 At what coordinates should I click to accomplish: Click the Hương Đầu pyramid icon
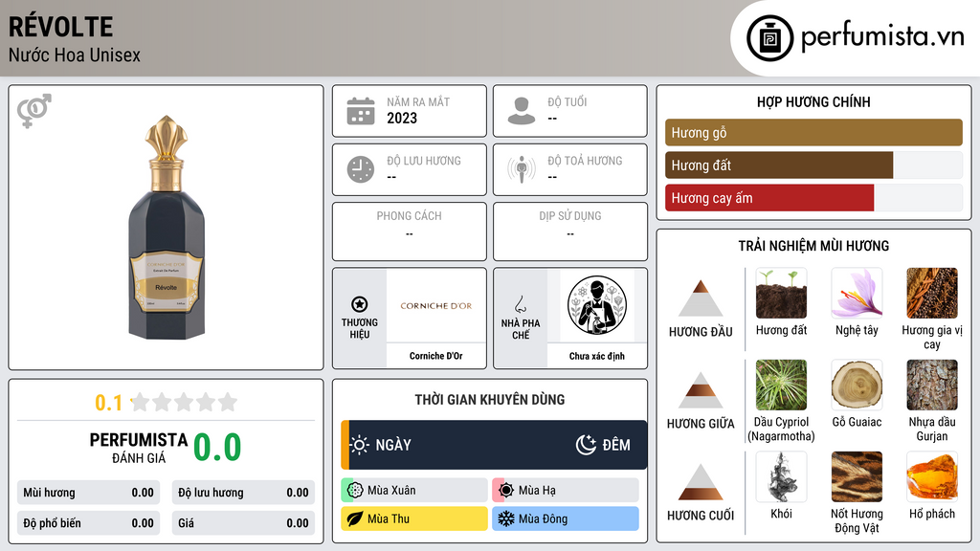click(701, 298)
